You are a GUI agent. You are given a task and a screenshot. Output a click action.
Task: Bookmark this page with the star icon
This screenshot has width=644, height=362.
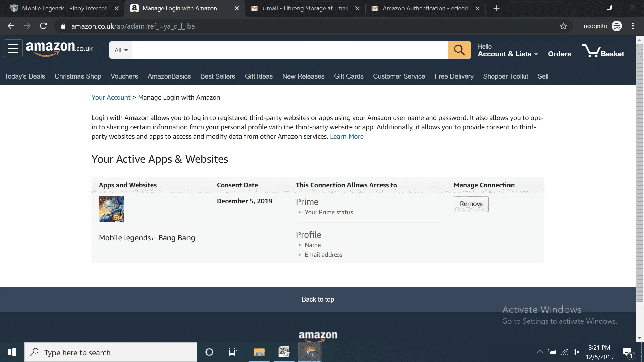pyautogui.click(x=563, y=26)
